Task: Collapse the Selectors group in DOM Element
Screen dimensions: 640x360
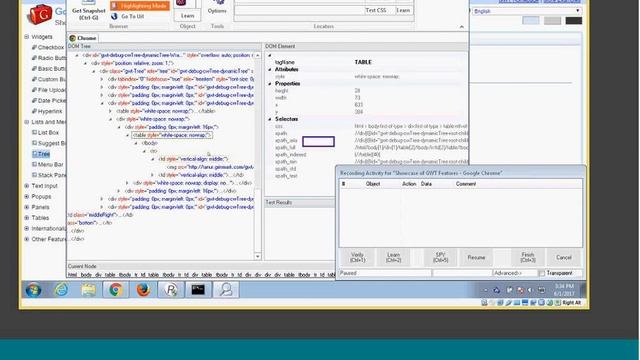Action: coord(270,119)
